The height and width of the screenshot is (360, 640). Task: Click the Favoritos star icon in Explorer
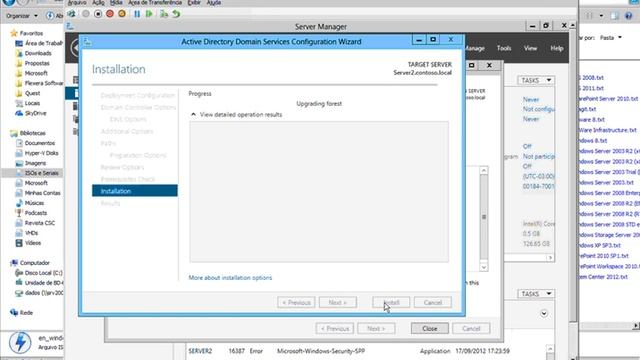click(x=14, y=33)
